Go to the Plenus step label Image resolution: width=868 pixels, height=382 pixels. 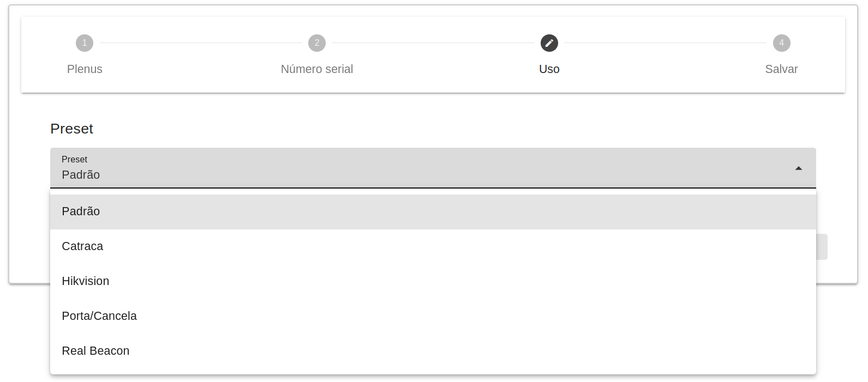point(85,69)
